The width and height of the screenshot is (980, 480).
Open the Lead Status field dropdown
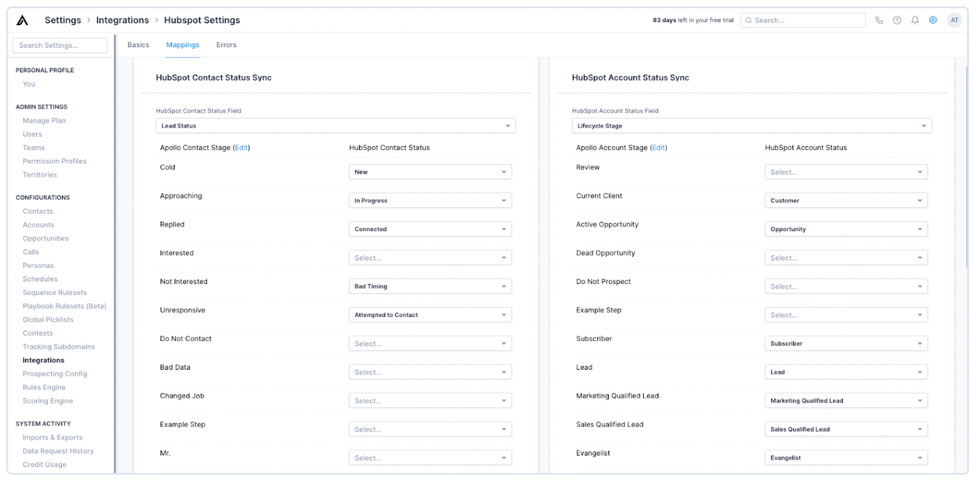pos(336,126)
